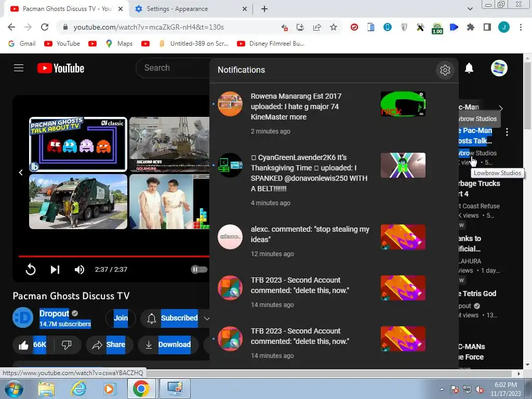Go back with browser back arrow

coord(11,27)
